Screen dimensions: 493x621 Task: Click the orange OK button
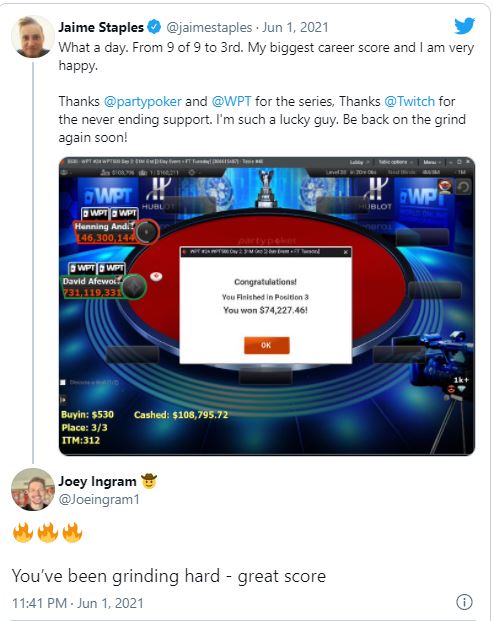[266, 345]
